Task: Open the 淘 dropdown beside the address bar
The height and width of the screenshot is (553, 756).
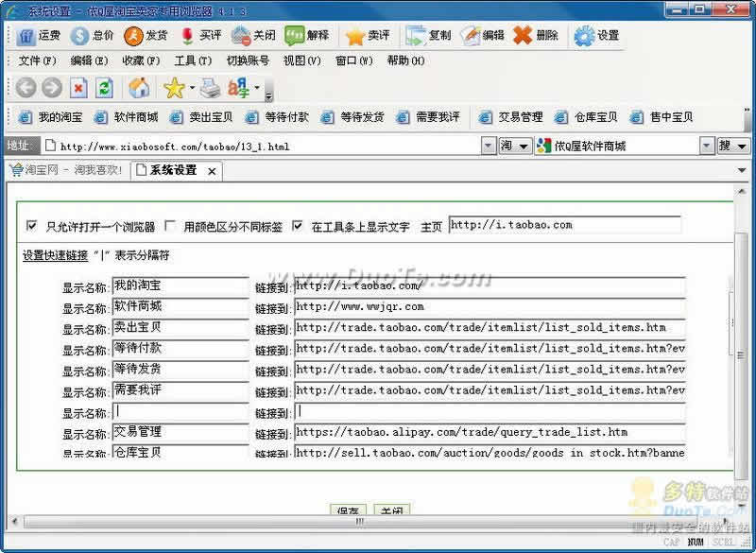Action: [x=515, y=146]
